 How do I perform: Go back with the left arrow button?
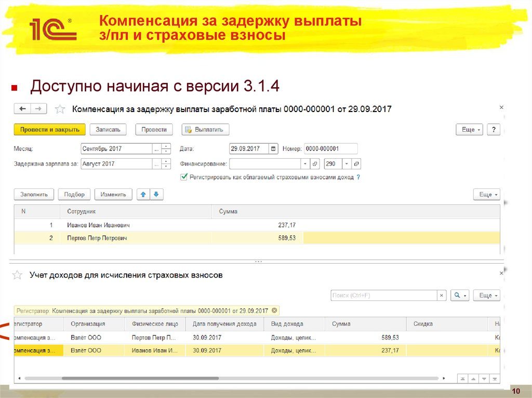click(22, 109)
